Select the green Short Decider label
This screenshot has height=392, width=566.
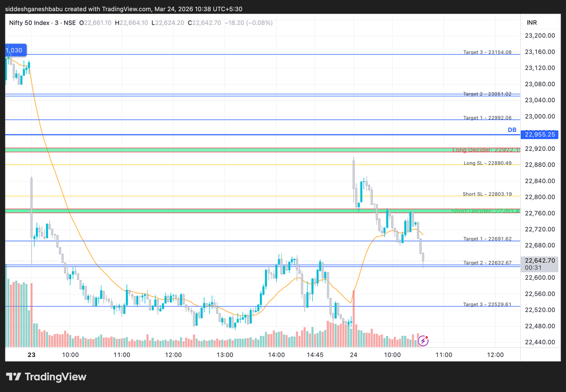coord(486,211)
